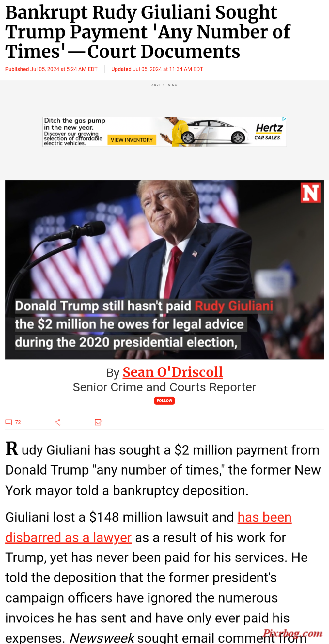Open the comments bubble icon
This screenshot has width=329, height=644.
coord(9,422)
